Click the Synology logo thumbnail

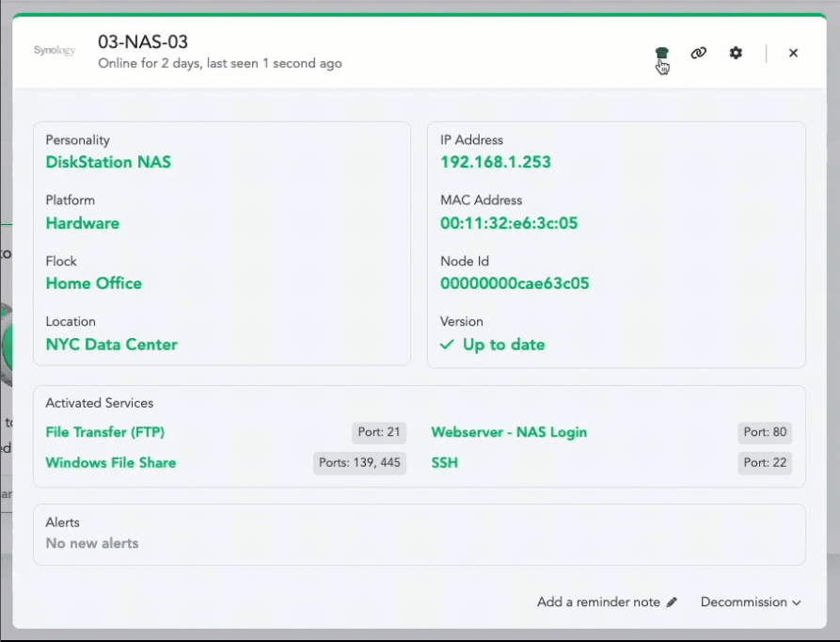[55, 51]
